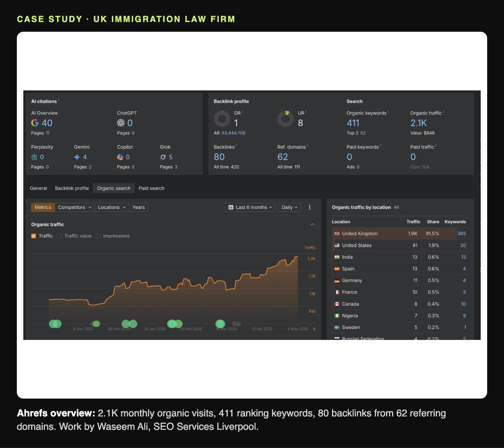
Task: Click the first green marker on the chart timeline
Action: [53, 324]
